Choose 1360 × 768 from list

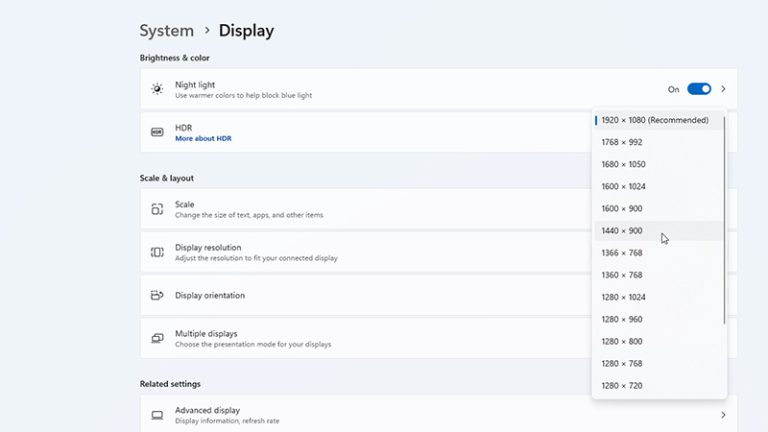[658, 275]
